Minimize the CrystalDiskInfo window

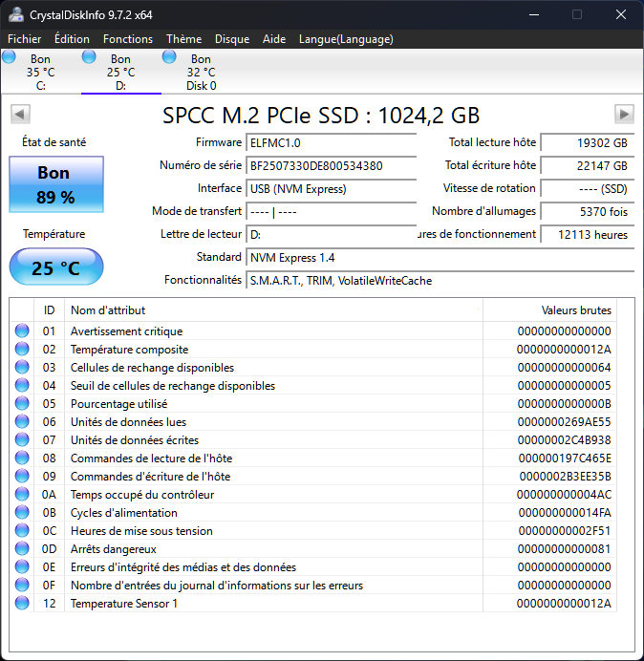pos(534,14)
